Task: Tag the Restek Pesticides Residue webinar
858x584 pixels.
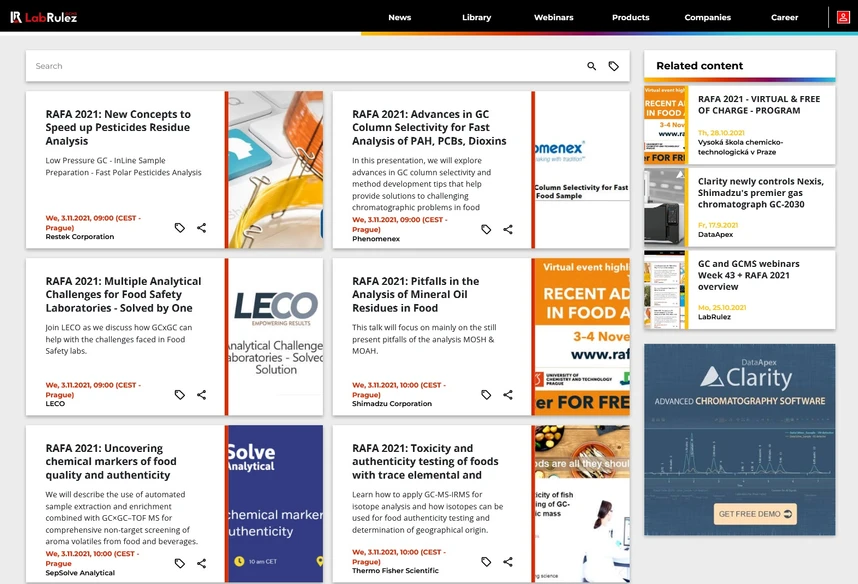Action: tap(179, 228)
